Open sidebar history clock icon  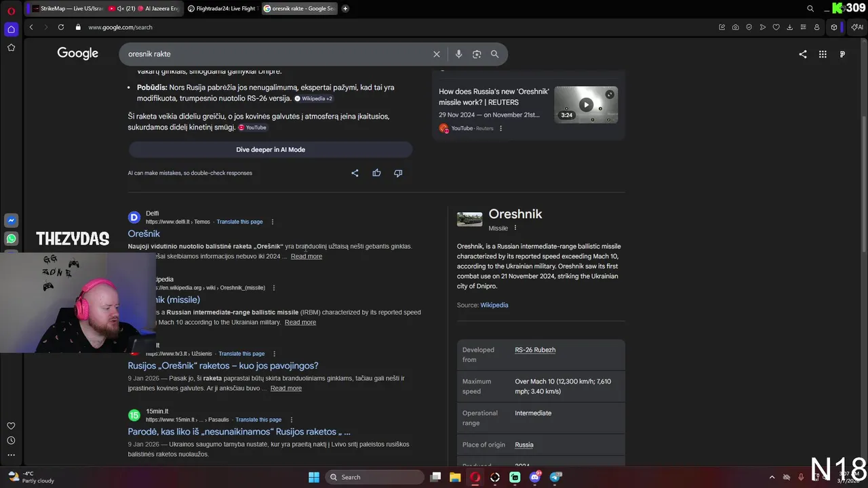click(11, 441)
